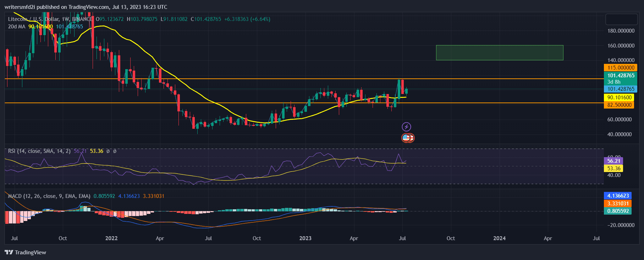This screenshot has width=644, height=260.
Task: Click the orange 3.331031 signal label
Action: [x=618, y=204]
